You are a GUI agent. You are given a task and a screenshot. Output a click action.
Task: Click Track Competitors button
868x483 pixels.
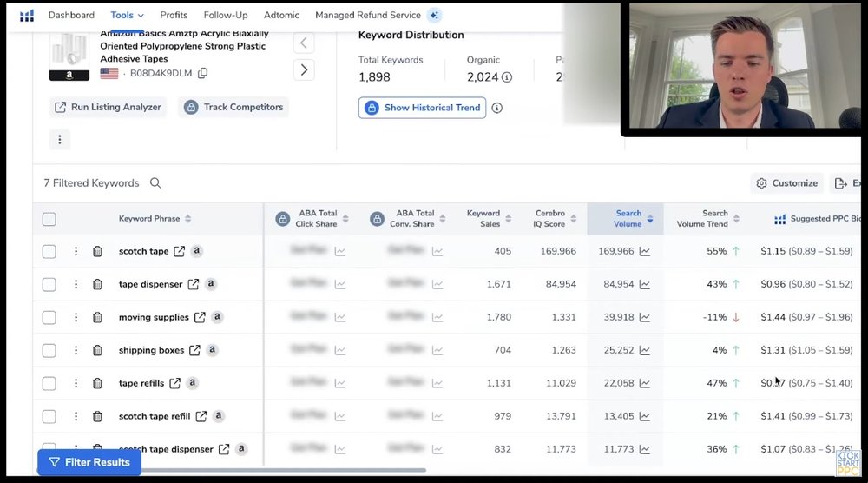click(x=233, y=108)
